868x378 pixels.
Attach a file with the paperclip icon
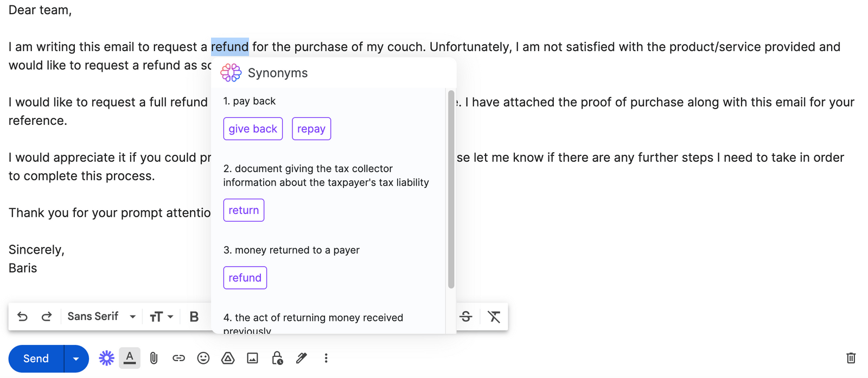coord(154,358)
